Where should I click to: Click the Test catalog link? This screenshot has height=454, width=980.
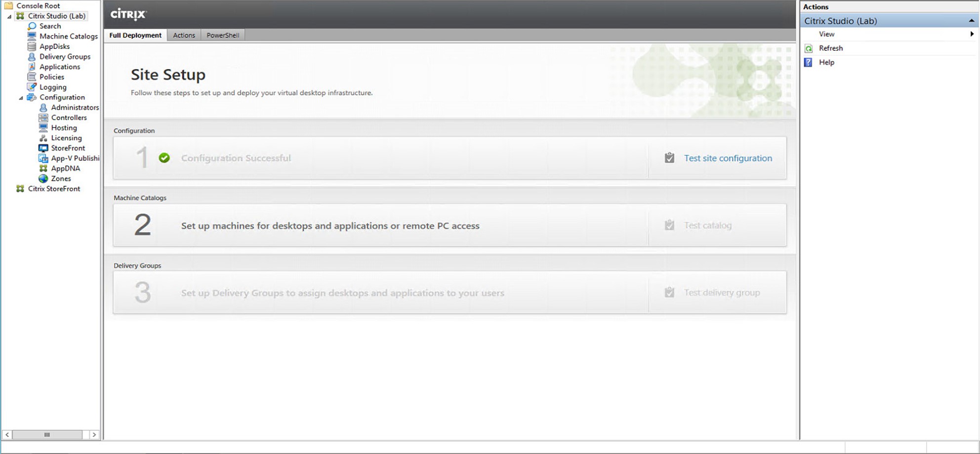[707, 225]
